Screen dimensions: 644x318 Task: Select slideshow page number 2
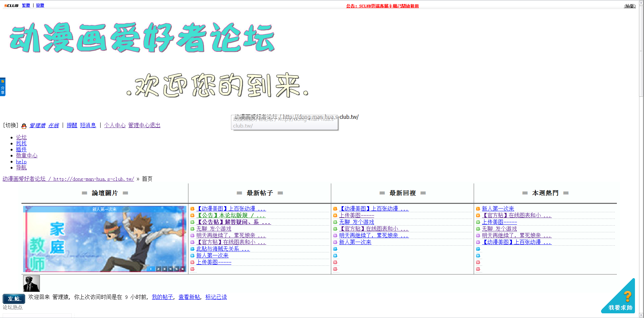[158, 269]
